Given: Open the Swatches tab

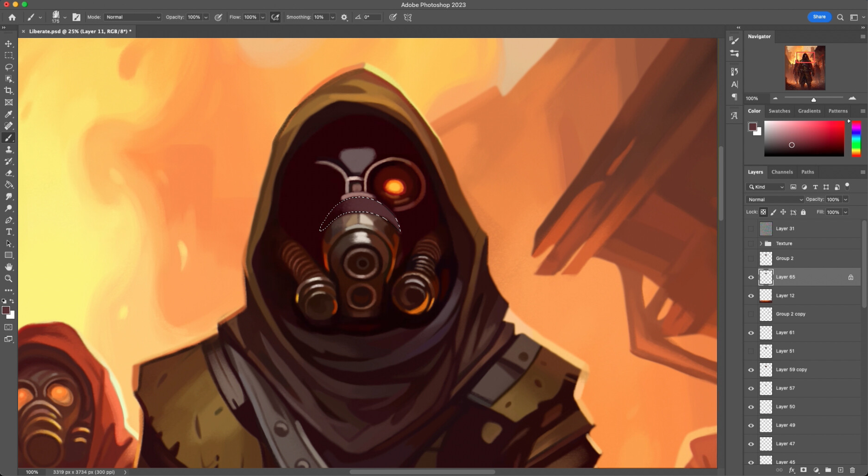Looking at the screenshot, I should 779,111.
